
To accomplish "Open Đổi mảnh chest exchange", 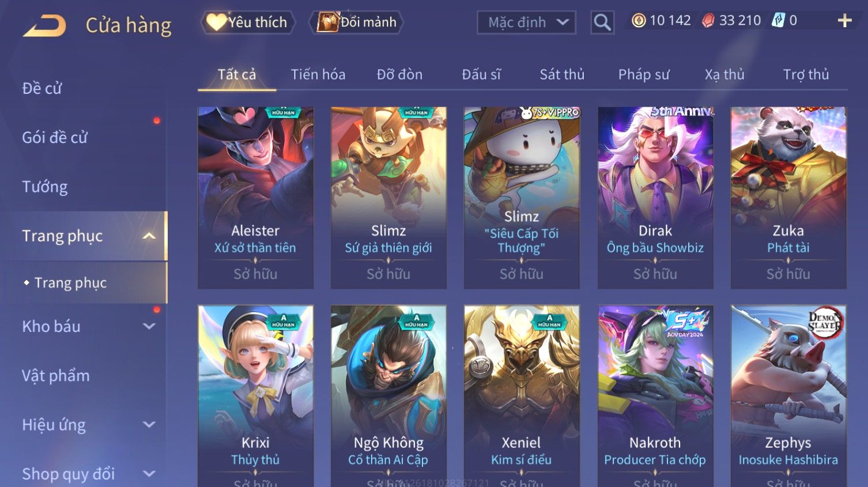I will click(357, 22).
